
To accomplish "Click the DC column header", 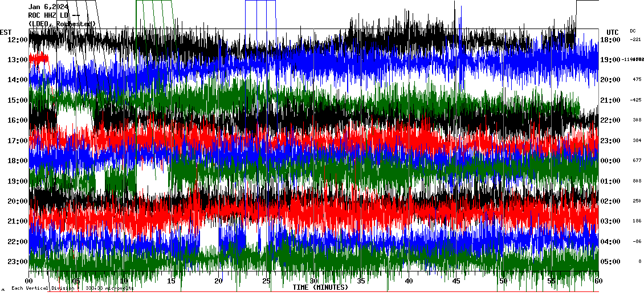I will tap(633, 31).
